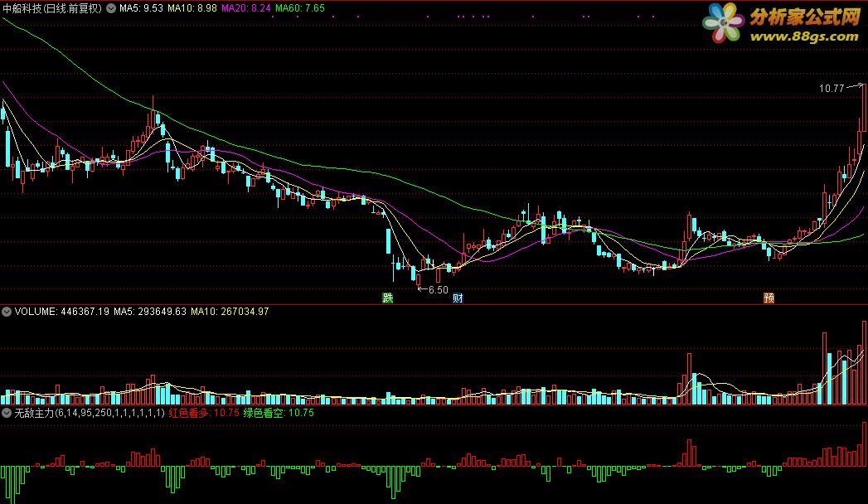Click the volume MA10: 267034.97 label

point(230,312)
